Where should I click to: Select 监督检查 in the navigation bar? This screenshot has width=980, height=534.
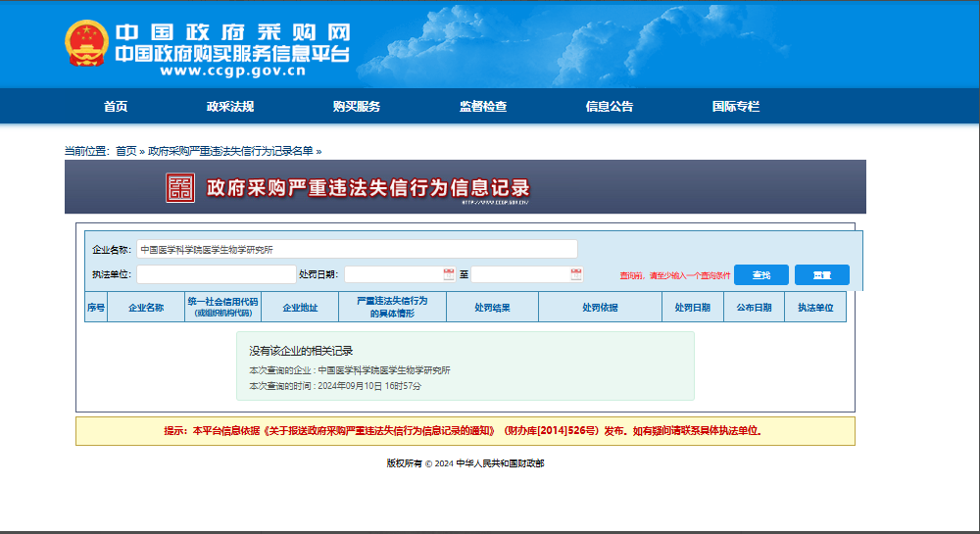(x=483, y=107)
